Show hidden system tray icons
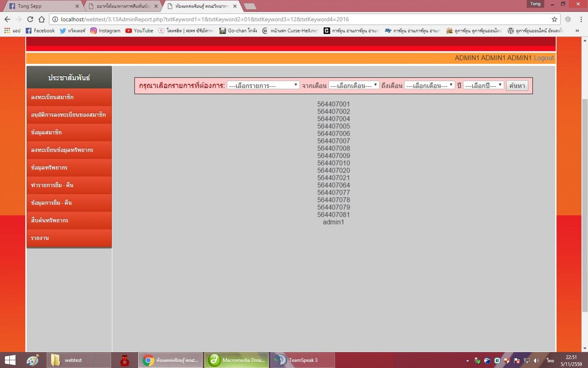The height and width of the screenshot is (368, 588). click(x=468, y=361)
